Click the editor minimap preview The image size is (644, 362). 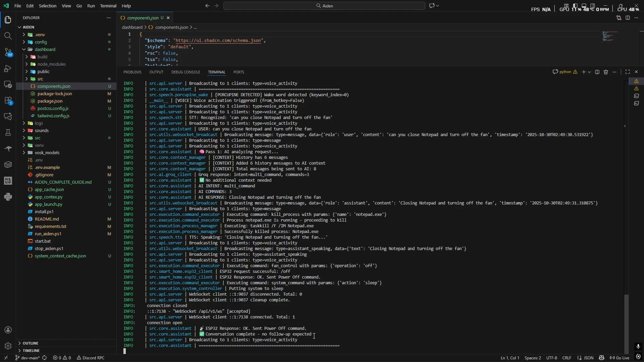coord(610,36)
